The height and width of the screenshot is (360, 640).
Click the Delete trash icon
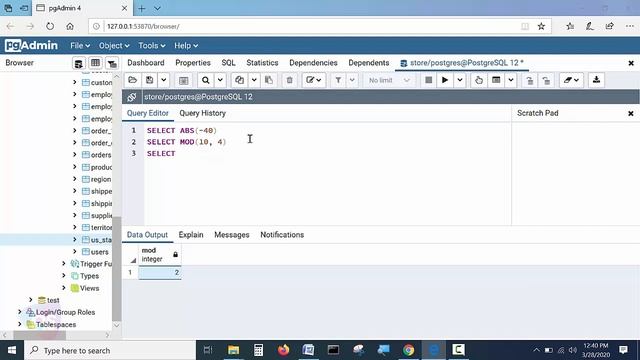(289, 80)
